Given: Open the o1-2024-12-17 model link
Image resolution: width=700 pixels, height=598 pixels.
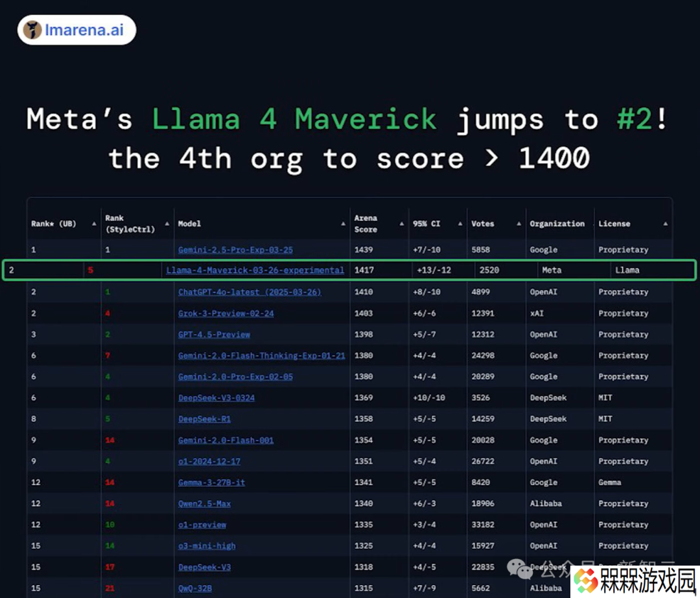Looking at the screenshot, I should (209, 461).
